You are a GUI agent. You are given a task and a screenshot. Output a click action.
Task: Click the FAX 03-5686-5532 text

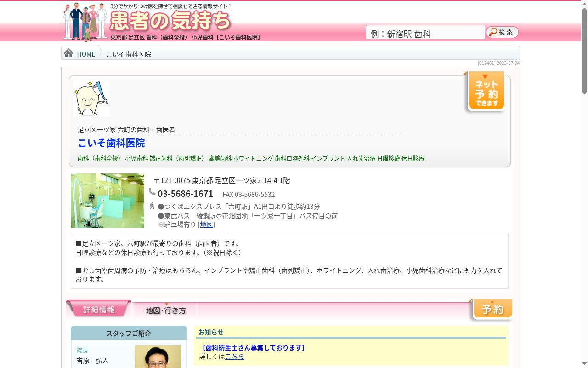[x=249, y=195]
